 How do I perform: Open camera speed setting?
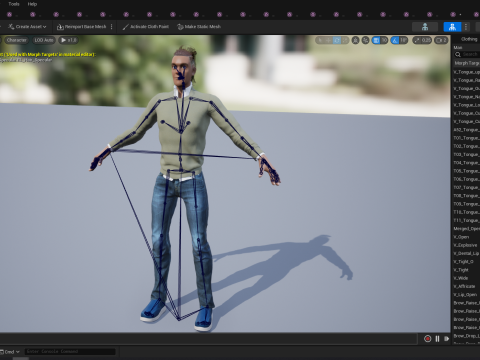441,40
